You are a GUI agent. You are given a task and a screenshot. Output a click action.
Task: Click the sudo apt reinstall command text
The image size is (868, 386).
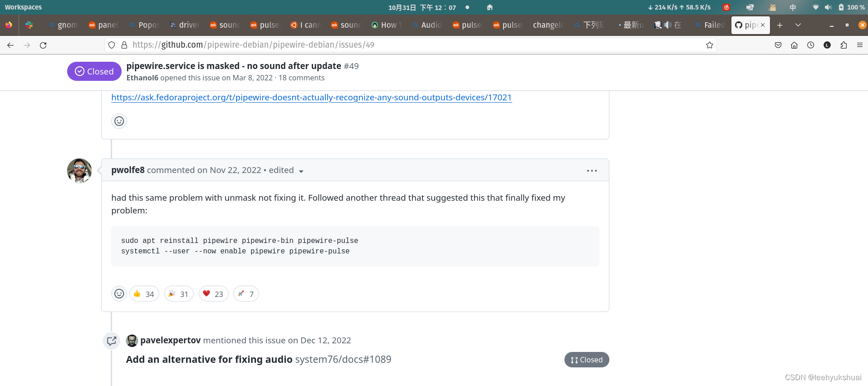[x=240, y=241]
